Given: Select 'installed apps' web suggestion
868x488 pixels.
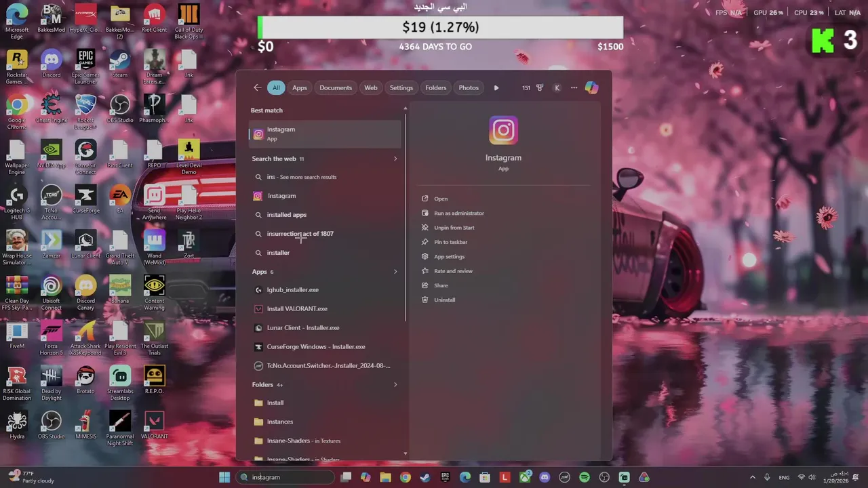Looking at the screenshot, I should 325,215.
